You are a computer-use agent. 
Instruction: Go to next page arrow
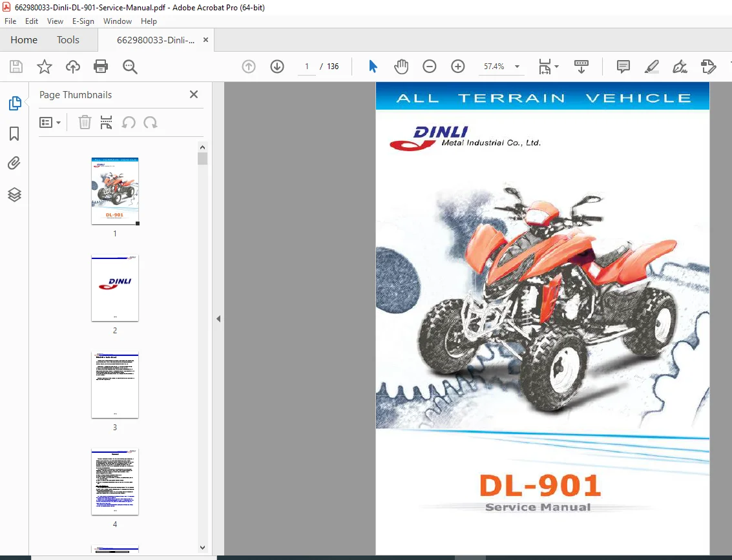[x=277, y=67]
